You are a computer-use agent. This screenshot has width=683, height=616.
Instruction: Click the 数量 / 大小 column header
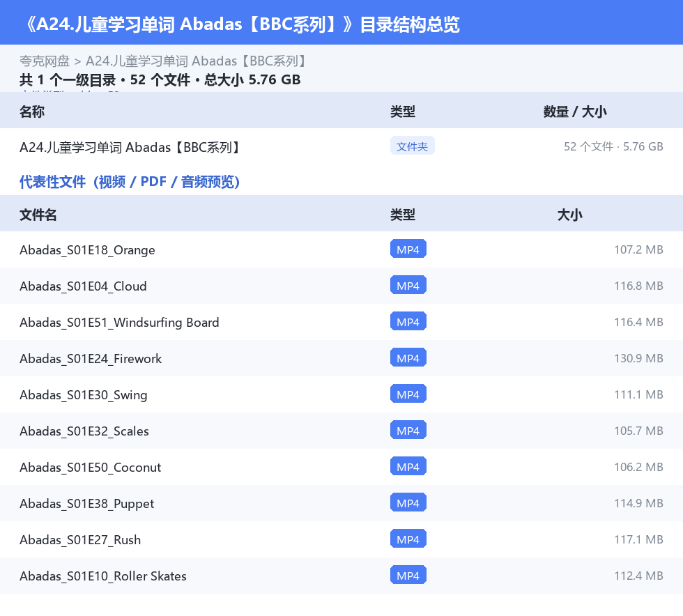[575, 111]
